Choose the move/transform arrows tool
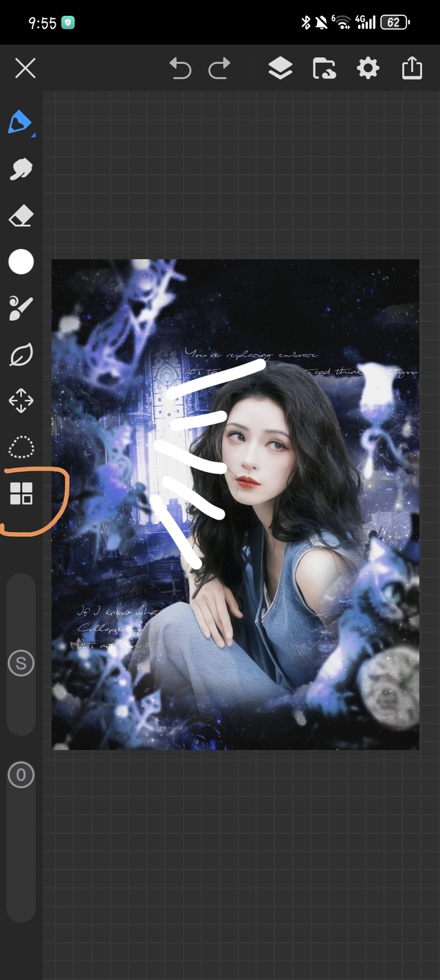This screenshot has height=980, width=440. click(21, 401)
